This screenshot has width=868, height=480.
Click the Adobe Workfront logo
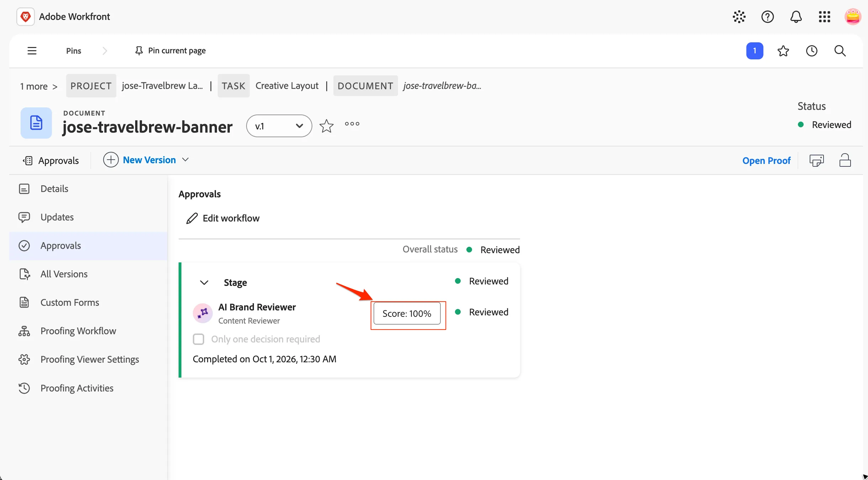coord(26,17)
